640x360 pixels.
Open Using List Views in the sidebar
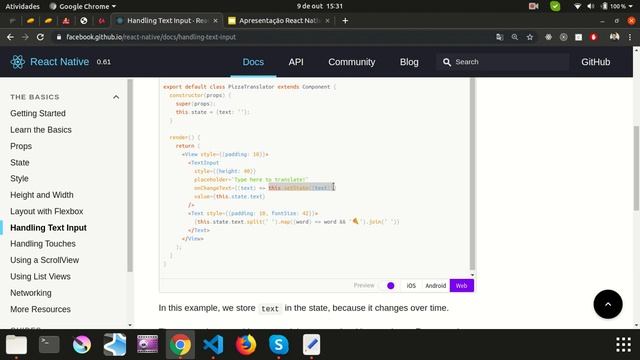[x=40, y=276]
